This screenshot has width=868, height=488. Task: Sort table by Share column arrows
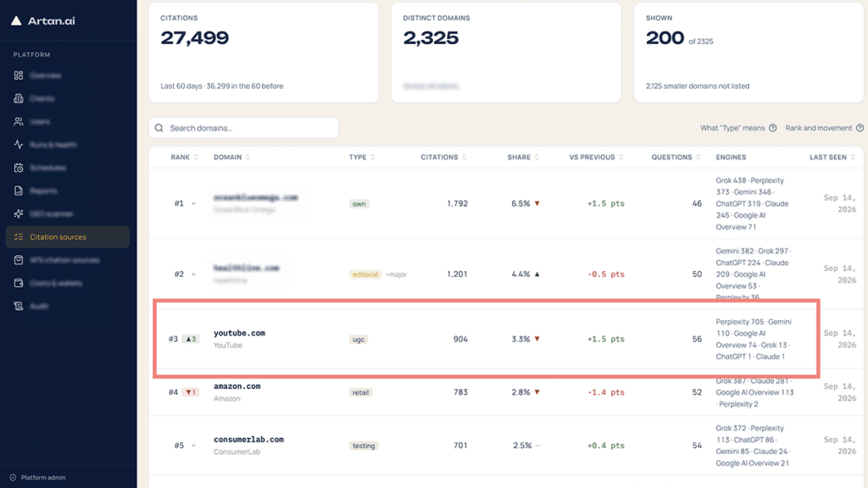[x=537, y=157]
